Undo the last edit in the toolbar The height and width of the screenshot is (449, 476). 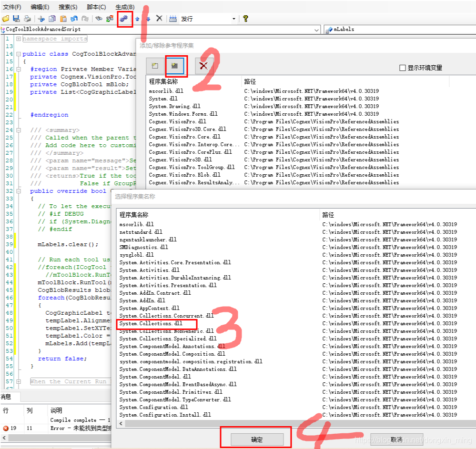click(74, 19)
